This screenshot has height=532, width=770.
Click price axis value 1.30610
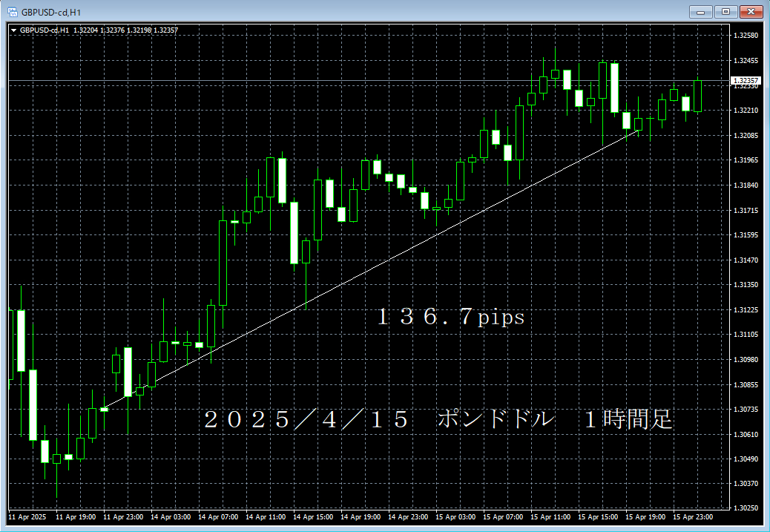(x=746, y=434)
